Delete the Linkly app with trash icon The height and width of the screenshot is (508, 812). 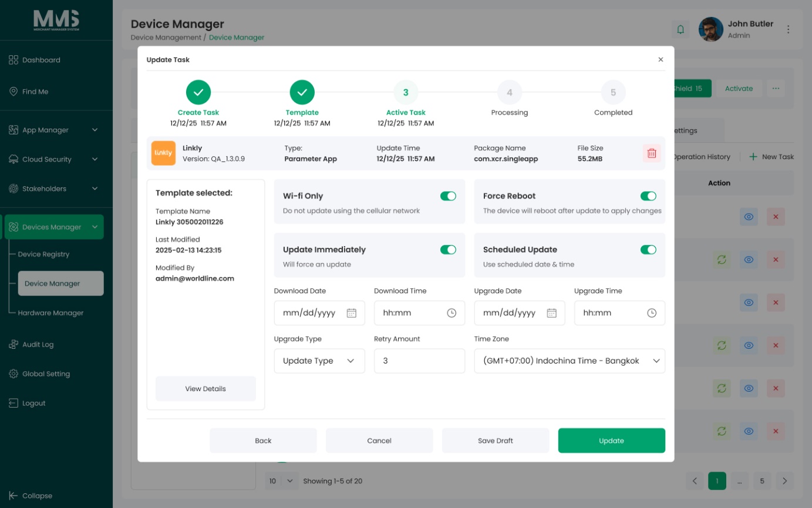[x=651, y=153]
